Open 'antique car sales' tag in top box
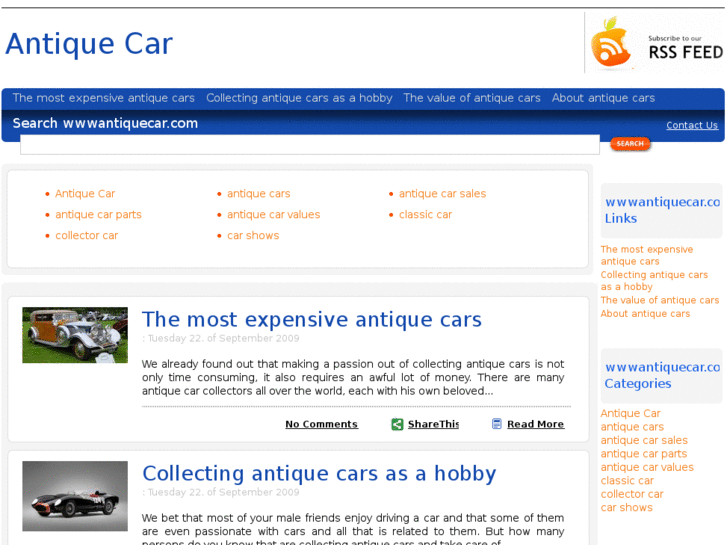The width and height of the screenshot is (727, 545). click(x=442, y=193)
